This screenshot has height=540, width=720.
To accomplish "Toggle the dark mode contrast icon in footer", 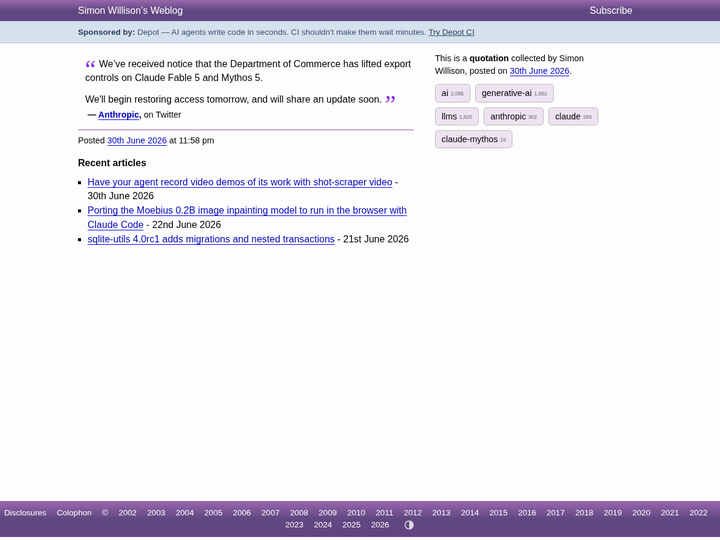I will (x=409, y=525).
